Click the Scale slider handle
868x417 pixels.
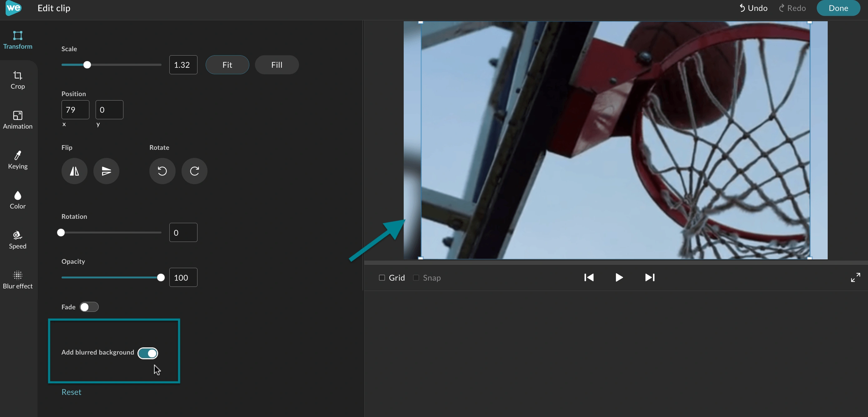pos(87,65)
